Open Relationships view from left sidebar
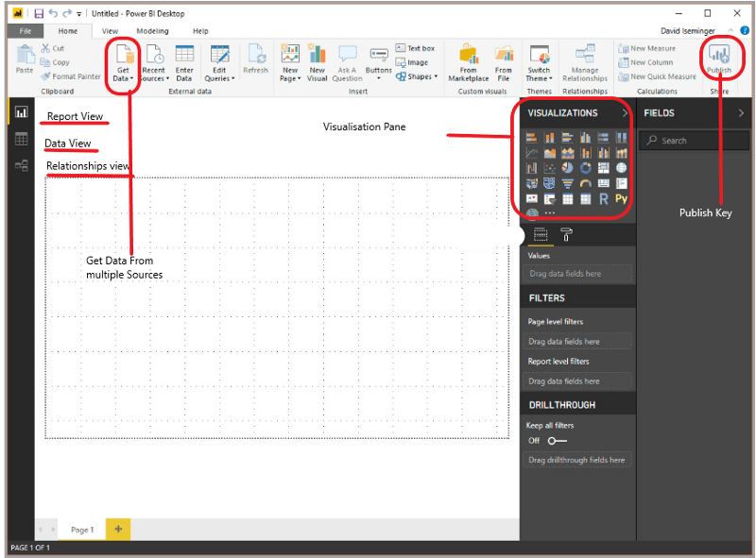 21,165
